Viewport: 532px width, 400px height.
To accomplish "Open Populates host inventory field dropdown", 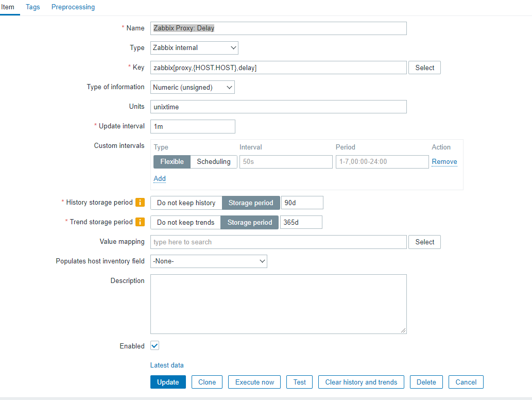I will tap(209, 261).
